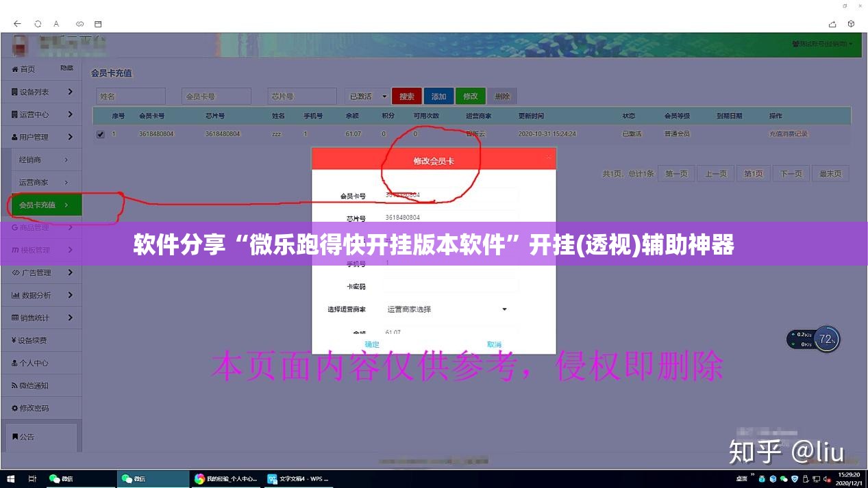Click the window layout icon in toolbar
This screenshot has height=488, width=868.
pos(98,23)
